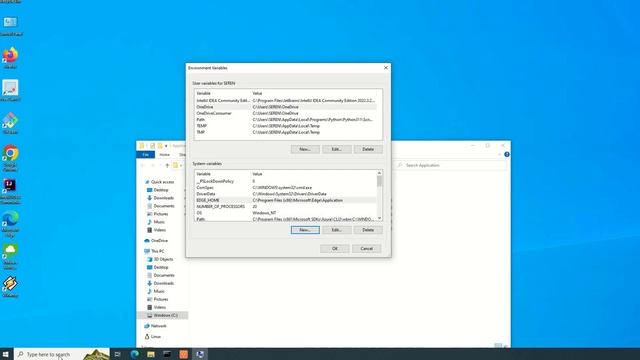Select the DriverData system variable row
This screenshot has height=360, width=640.
286,194
